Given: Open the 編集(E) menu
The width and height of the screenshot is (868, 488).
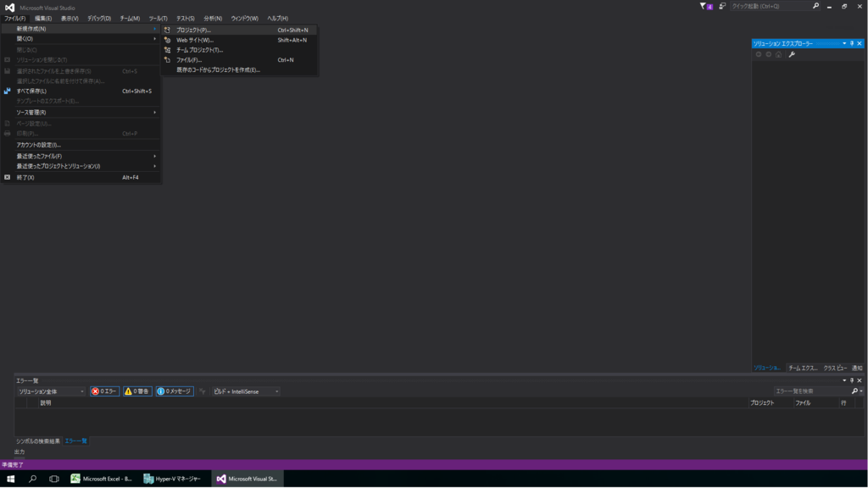Looking at the screenshot, I should coord(43,19).
